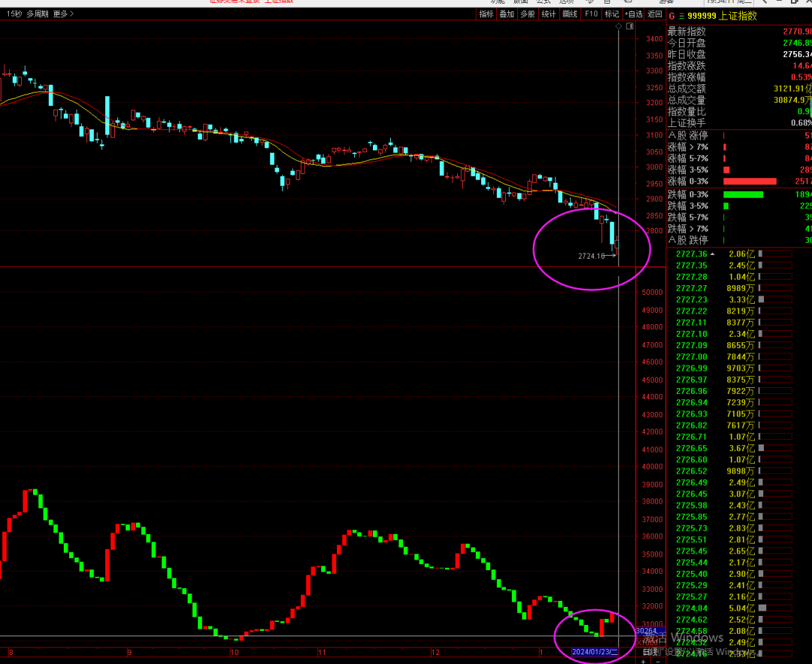Expand the 更多 periods menu

click(x=63, y=14)
